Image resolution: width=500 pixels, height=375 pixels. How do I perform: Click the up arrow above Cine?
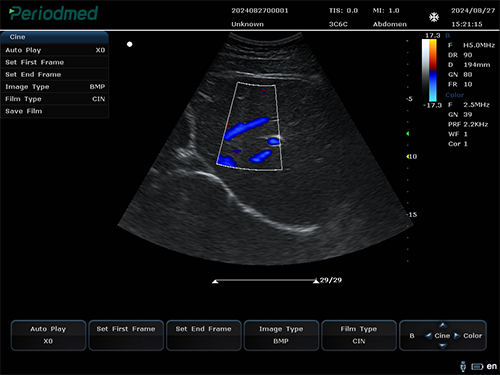point(442,325)
